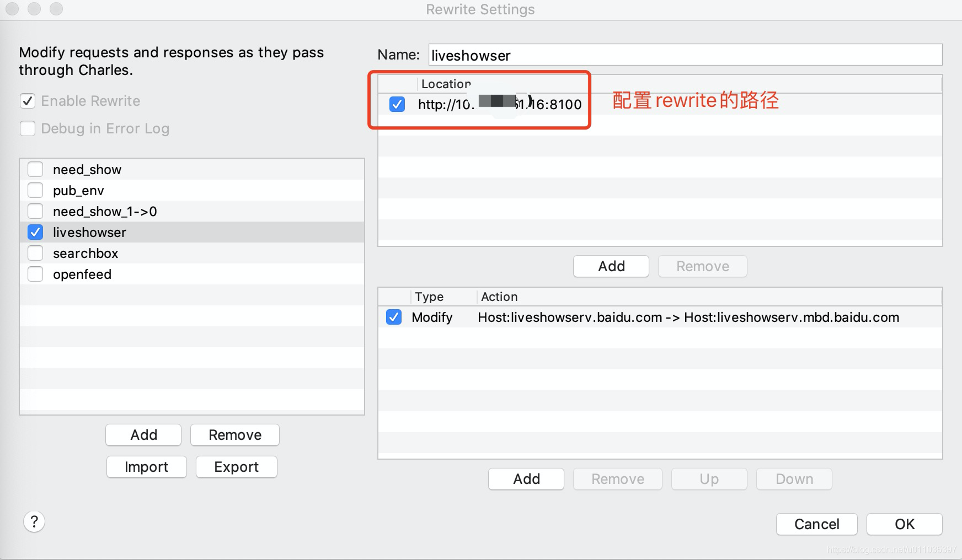Add a new rule under Type/Action table
Image resolution: width=962 pixels, height=560 pixels.
click(526, 479)
